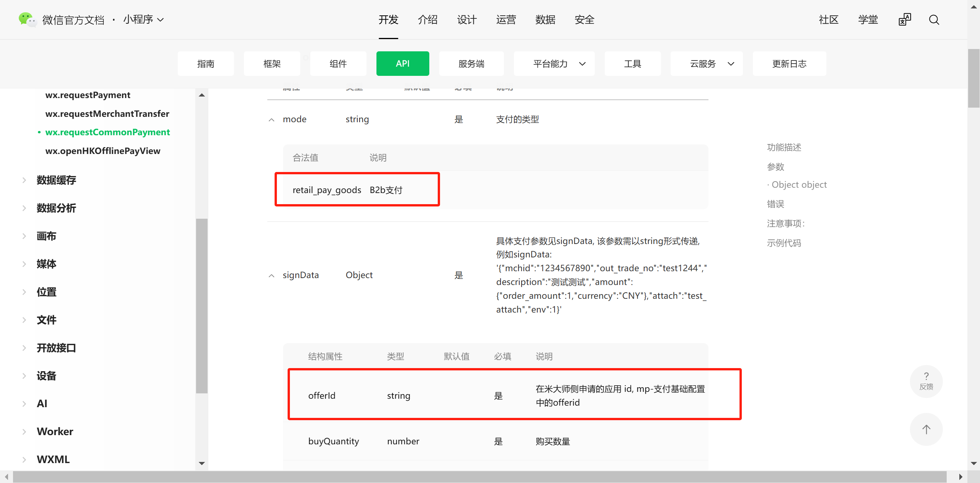Click the translate language icon
Image resolution: width=980 pixels, height=483 pixels.
[x=905, y=20]
